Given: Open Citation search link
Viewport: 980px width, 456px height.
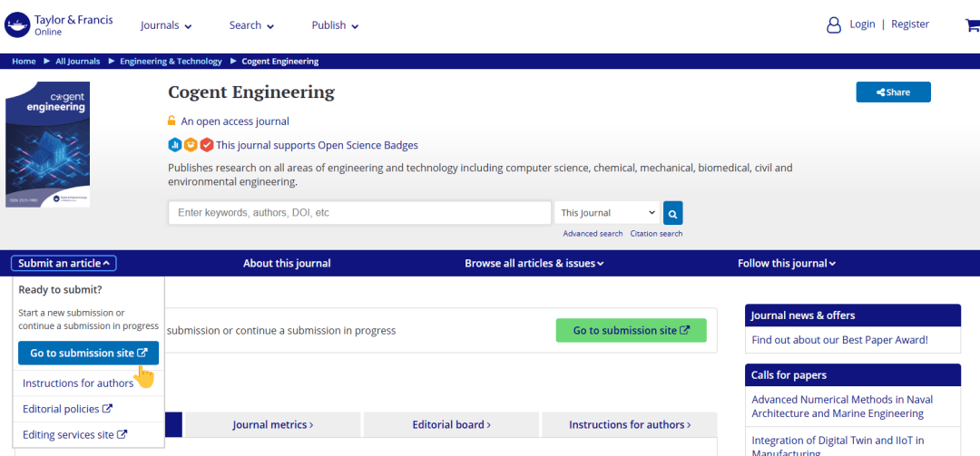Looking at the screenshot, I should click(x=656, y=233).
